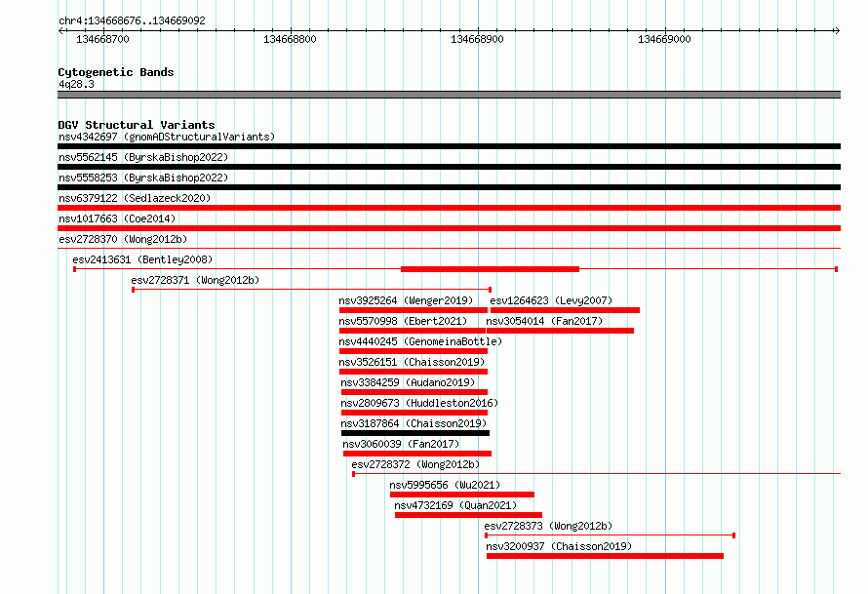Click the esv2413631 Bentley2008 label
The image size is (868, 594).
pyautogui.click(x=142, y=259)
